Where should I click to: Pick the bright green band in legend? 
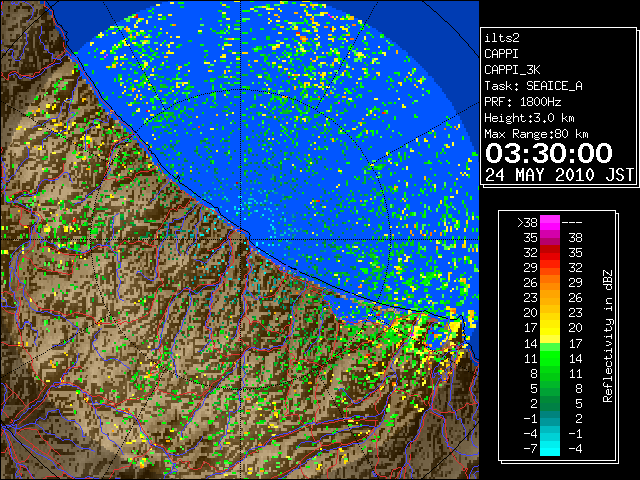[550, 358]
